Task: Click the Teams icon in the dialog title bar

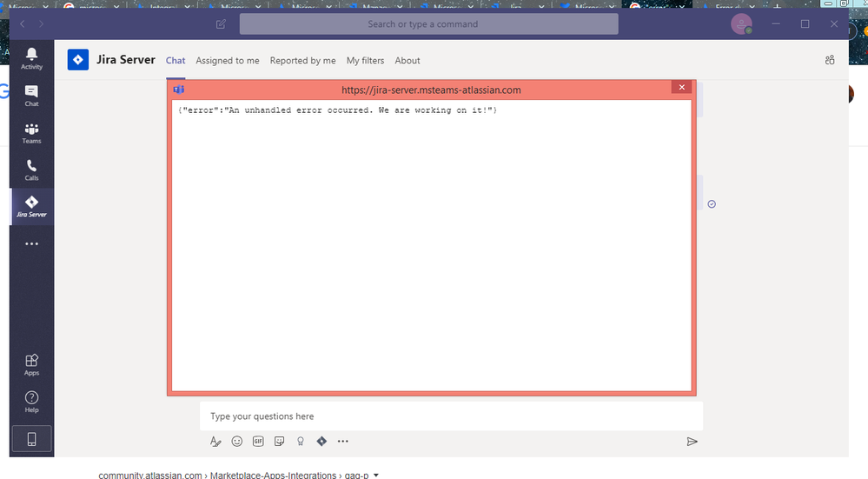Action: pos(179,90)
